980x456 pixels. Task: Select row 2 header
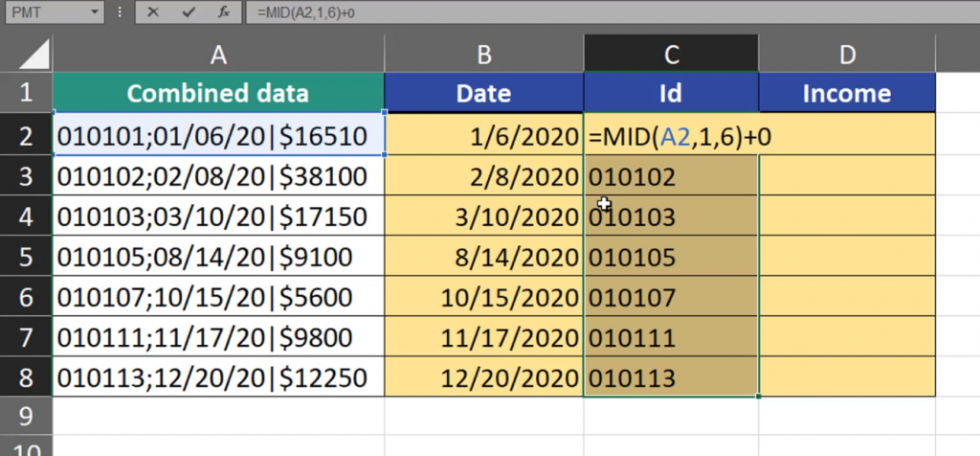pyautogui.click(x=26, y=137)
